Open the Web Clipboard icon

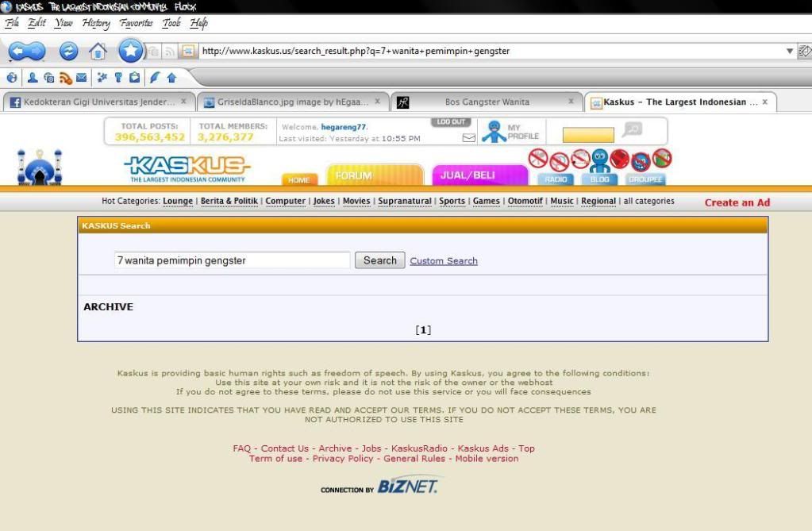pos(135,78)
